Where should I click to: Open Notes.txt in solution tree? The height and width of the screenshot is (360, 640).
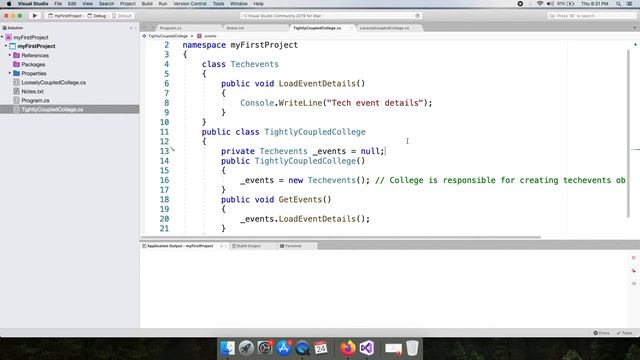pos(32,91)
